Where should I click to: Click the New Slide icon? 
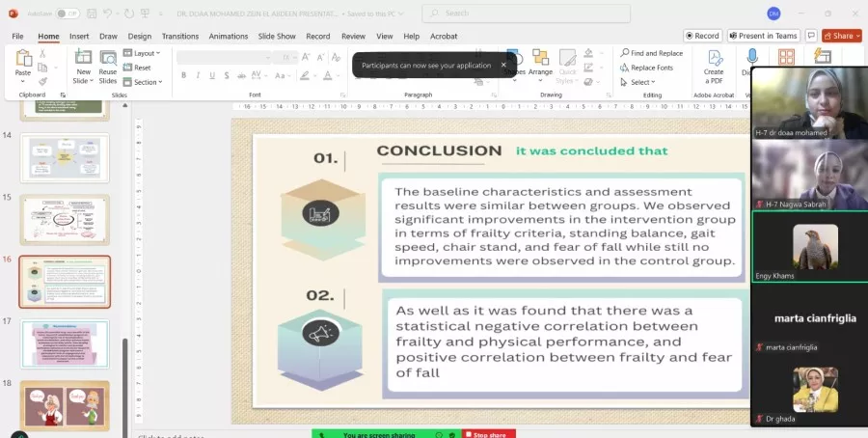click(83, 58)
